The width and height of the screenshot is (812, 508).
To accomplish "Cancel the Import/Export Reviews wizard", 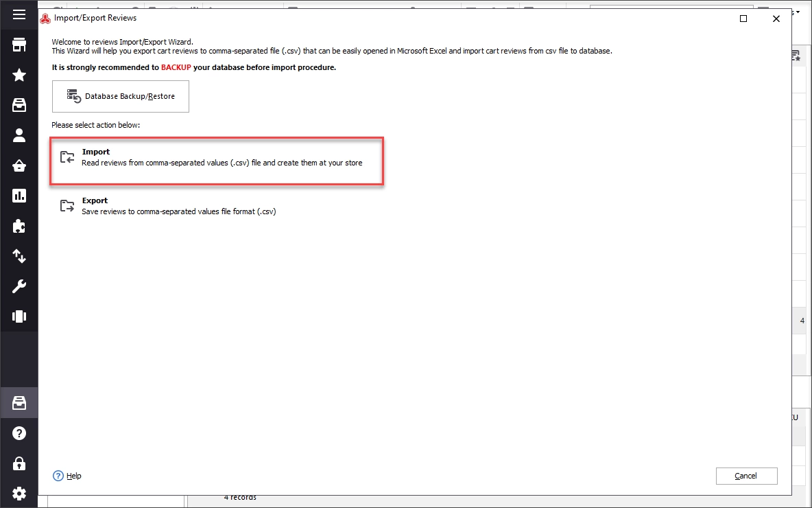I will click(x=746, y=476).
